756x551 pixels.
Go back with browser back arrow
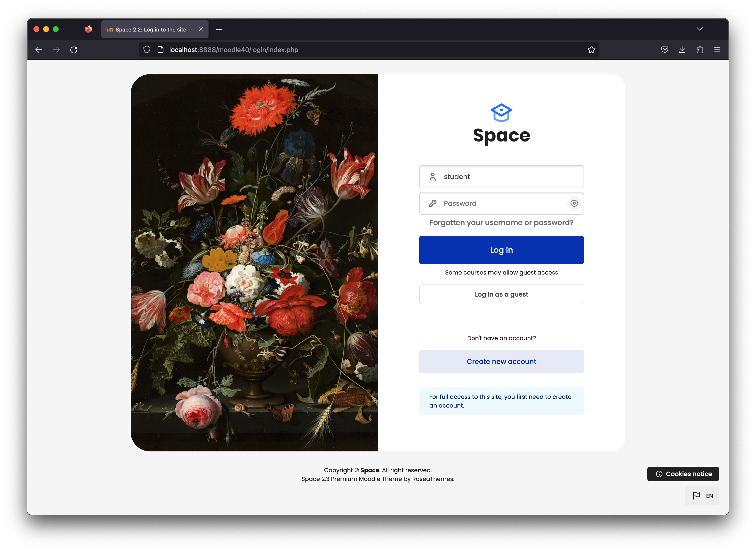click(x=39, y=50)
